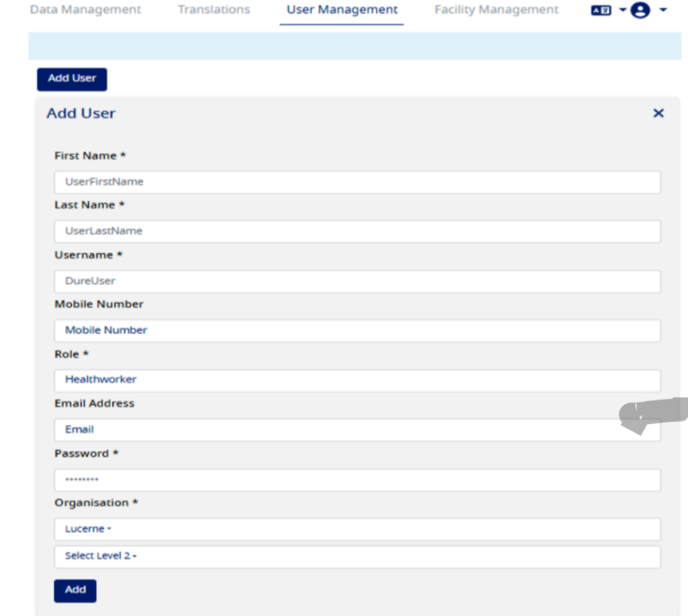Screen dimensions: 688x616
Task: Focus the Mobile Number field
Action: pos(357,330)
